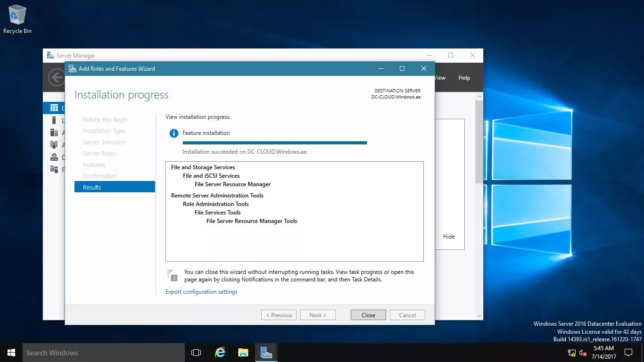Select the Server Roles step in the wizard

99,153
